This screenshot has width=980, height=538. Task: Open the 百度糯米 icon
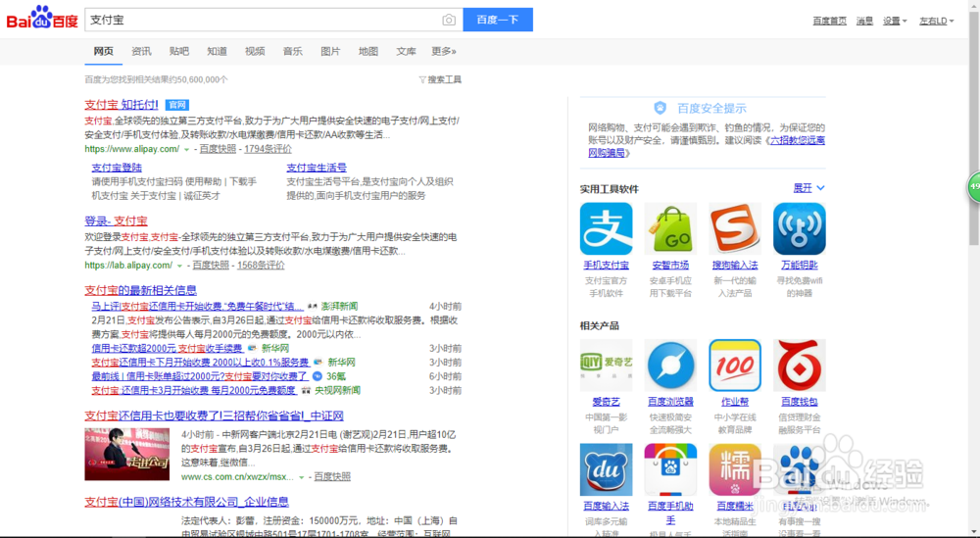pyautogui.click(x=734, y=469)
